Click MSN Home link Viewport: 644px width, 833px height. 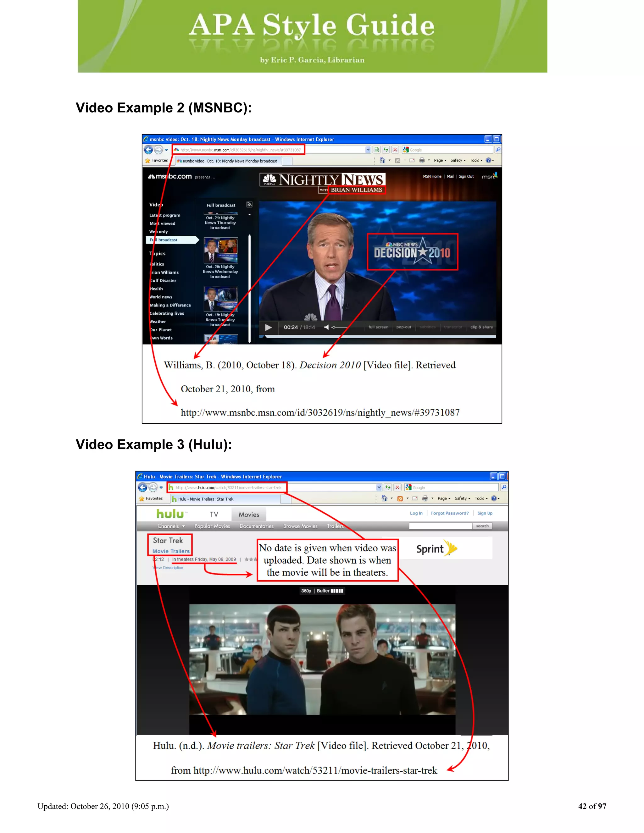click(432, 177)
